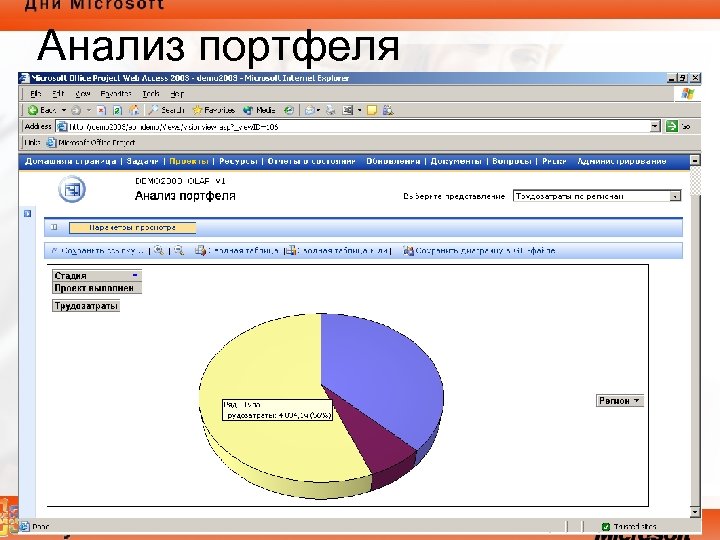The width and height of the screenshot is (720, 540).
Task: Open Отчеты о состоянии nav item
Action: tap(311, 161)
